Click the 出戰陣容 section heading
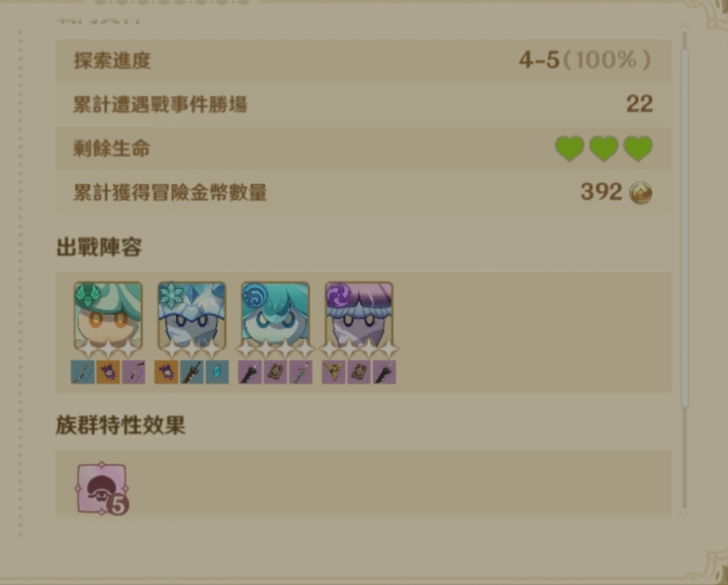 [99, 247]
